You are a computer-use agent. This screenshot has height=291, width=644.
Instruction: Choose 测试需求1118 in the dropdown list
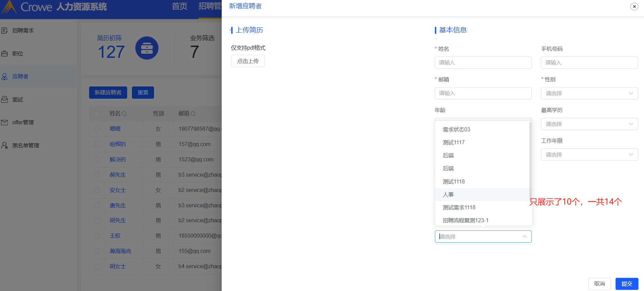point(482,208)
